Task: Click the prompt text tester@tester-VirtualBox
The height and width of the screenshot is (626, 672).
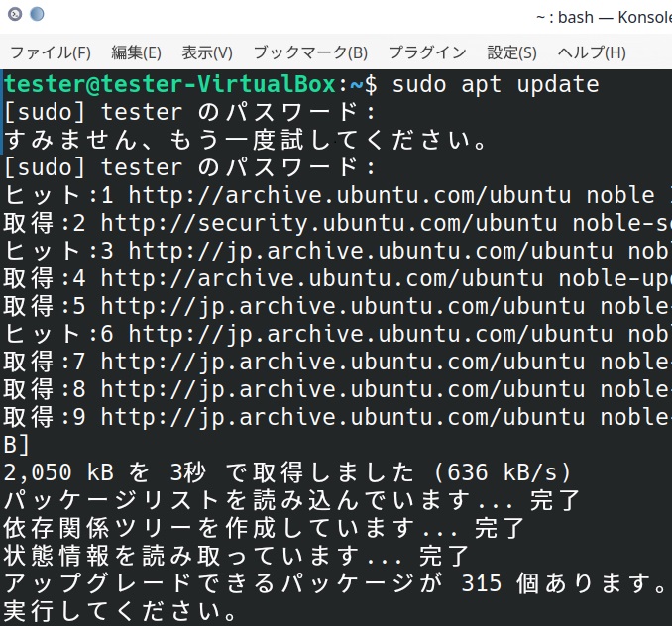Action: point(170,84)
